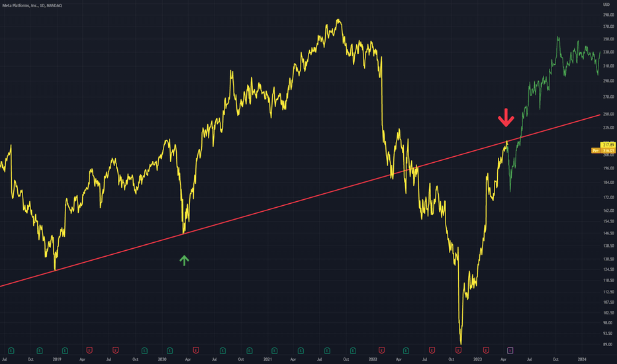
Task: Click green earnings marker right of Oct 2018
Action: [x=40, y=350]
